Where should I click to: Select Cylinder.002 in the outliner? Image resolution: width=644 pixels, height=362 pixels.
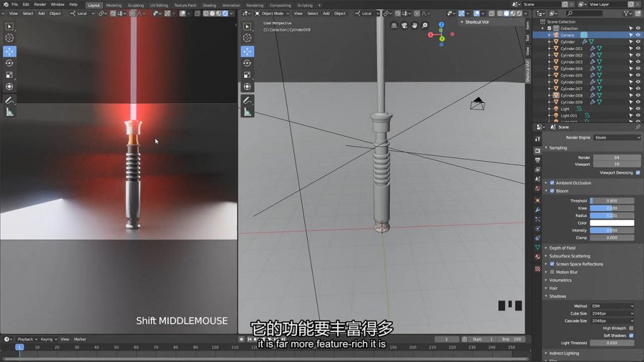[x=571, y=55]
